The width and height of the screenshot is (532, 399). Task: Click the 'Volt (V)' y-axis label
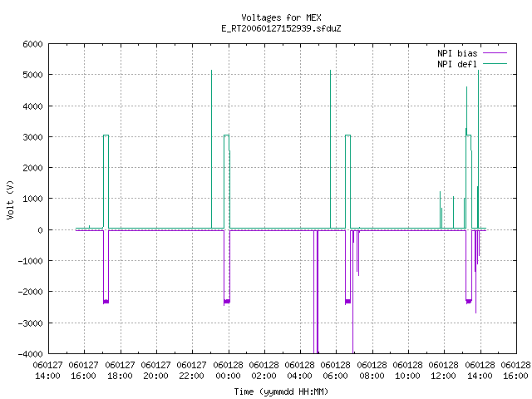tap(10, 199)
